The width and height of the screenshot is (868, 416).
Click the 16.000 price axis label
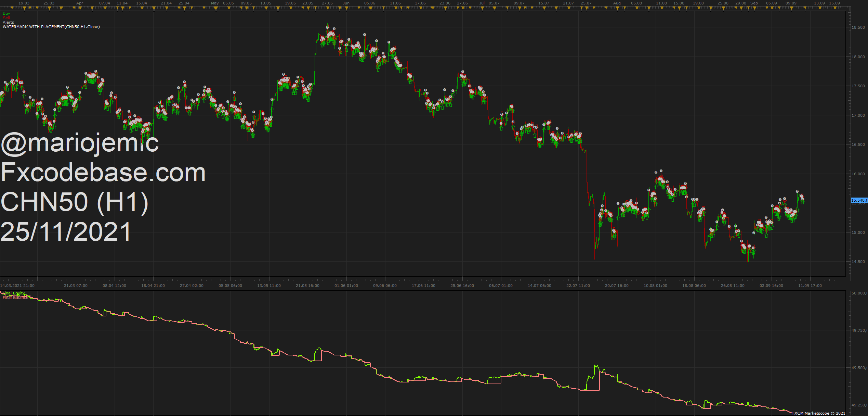(x=858, y=174)
